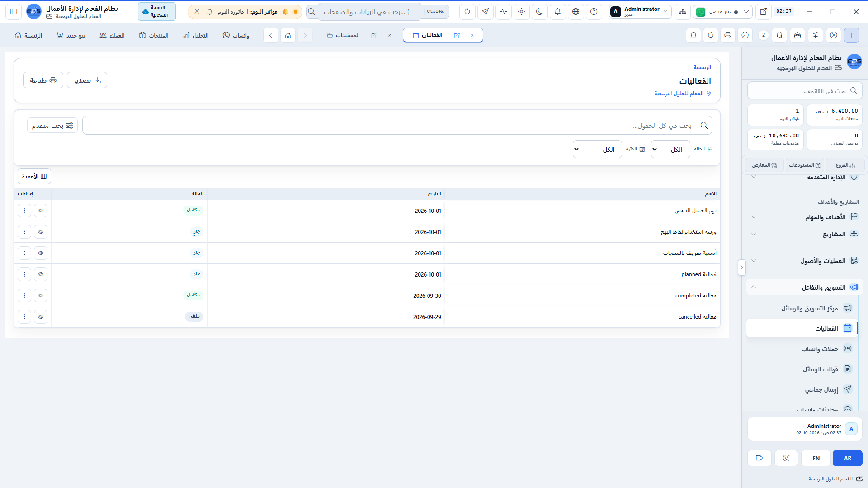The image size is (868, 488).
Task: View the فعالية cancelled row eye icon
Action: tap(41, 317)
